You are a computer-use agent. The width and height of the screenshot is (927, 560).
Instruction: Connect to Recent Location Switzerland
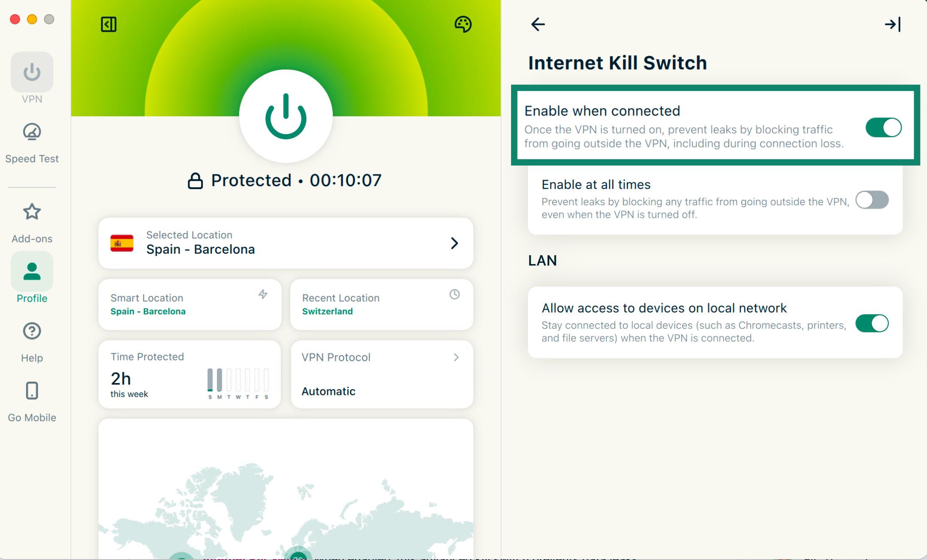[381, 304]
